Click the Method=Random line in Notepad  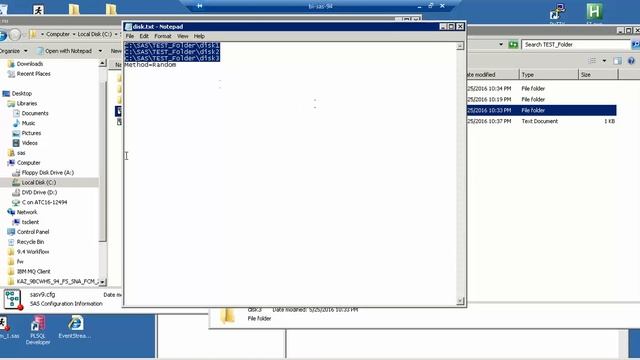(150, 65)
